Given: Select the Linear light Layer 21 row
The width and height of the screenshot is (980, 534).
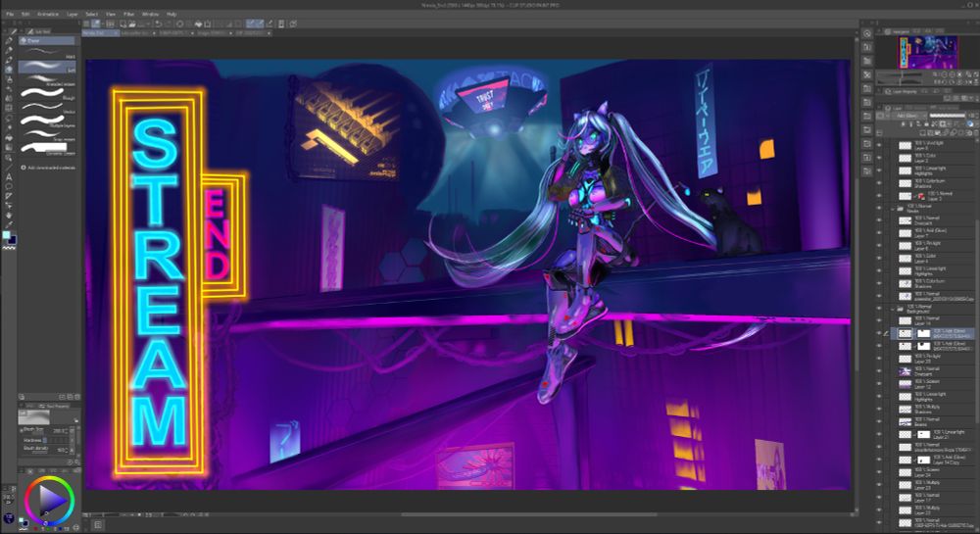Looking at the screenshot, I should (933, 435).
